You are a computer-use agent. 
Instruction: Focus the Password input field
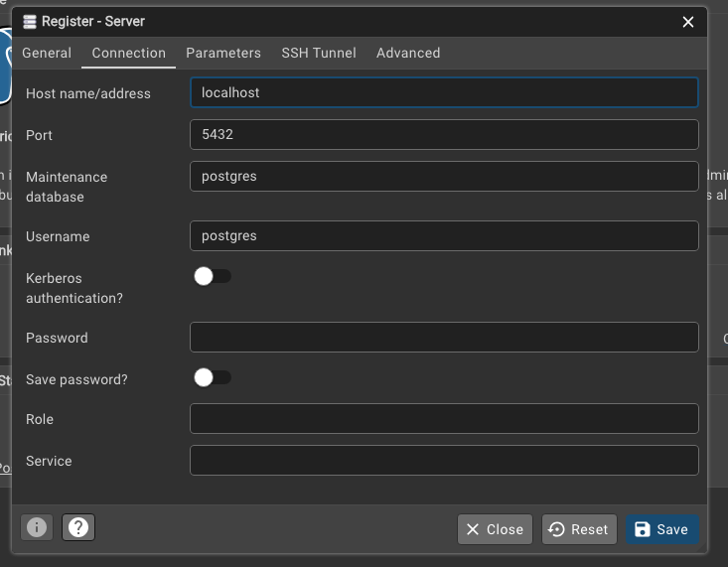tap(443, 338)
